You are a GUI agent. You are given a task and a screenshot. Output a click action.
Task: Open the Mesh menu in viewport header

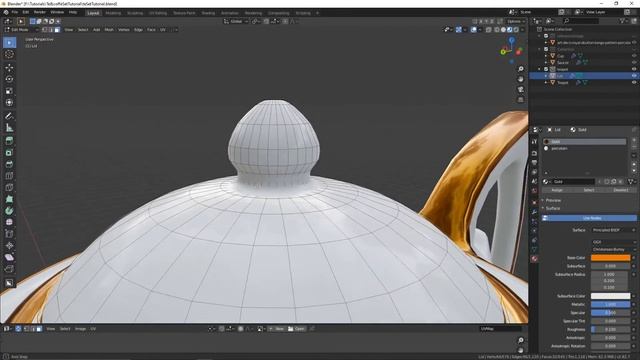109,30
